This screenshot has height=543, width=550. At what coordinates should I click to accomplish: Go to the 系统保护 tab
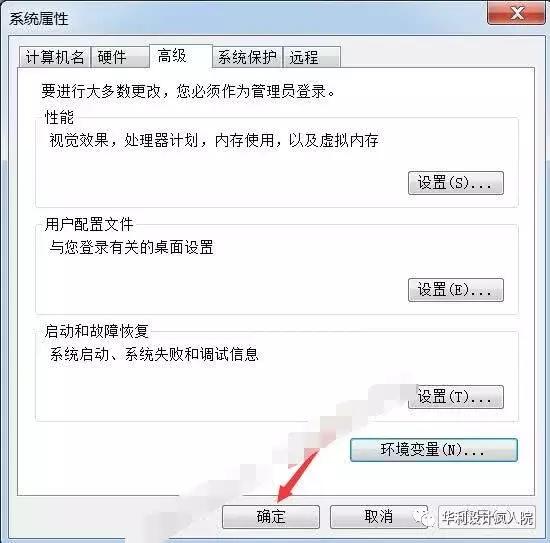[247, 57]
